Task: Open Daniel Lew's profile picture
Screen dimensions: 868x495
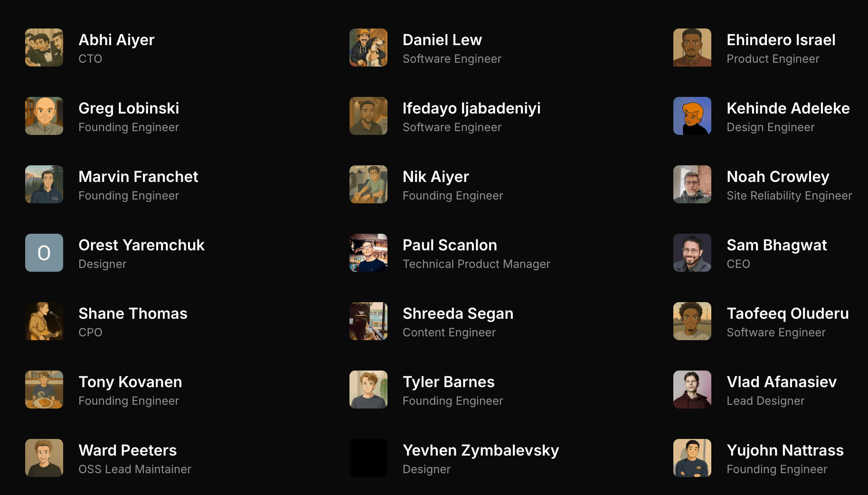Action: click(368, 48)
